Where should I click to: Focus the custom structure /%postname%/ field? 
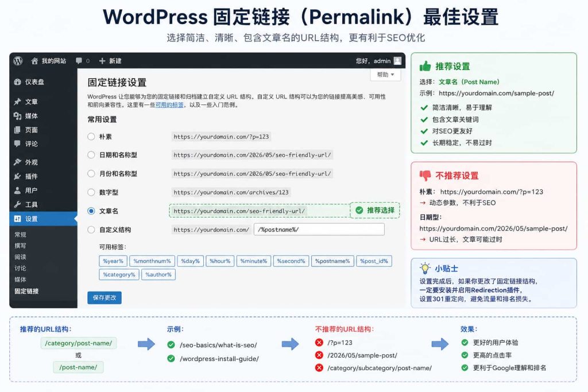[319, 230]
